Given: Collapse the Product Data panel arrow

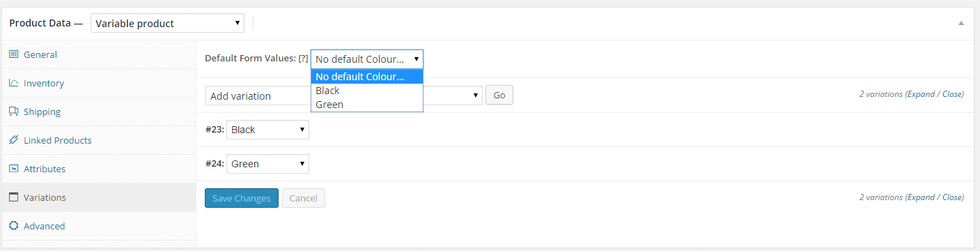Looking at the screenshot, I should [961, 23].
